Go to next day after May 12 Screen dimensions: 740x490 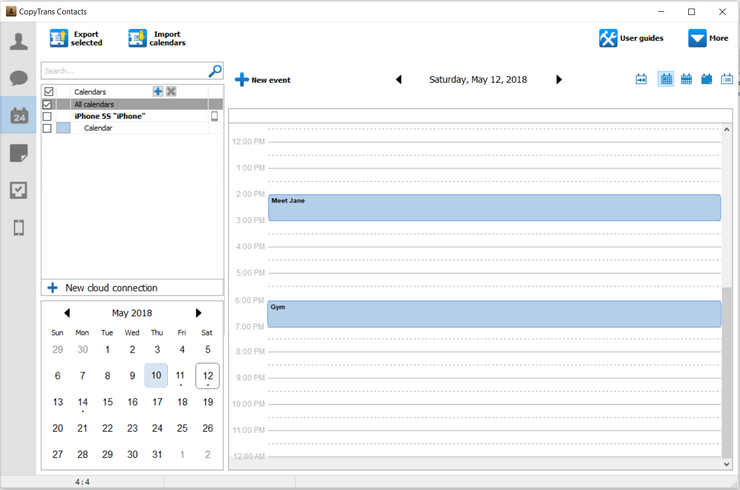coord(559,79)
